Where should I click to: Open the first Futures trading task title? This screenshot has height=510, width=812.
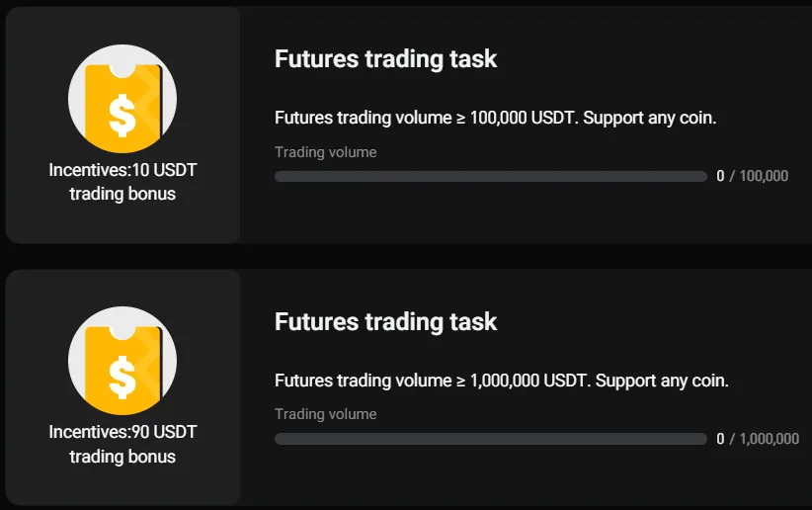[x=385, y=59]
